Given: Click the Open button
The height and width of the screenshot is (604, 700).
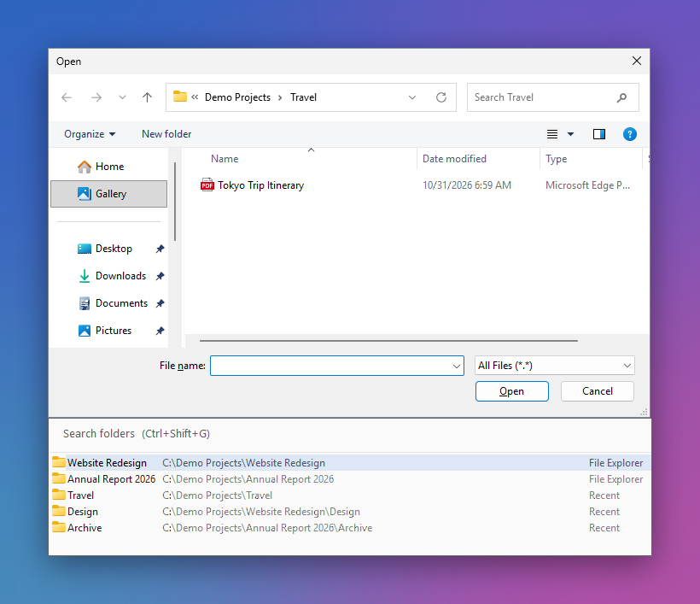Looking at the screenshot, I should tap(511, 391).
